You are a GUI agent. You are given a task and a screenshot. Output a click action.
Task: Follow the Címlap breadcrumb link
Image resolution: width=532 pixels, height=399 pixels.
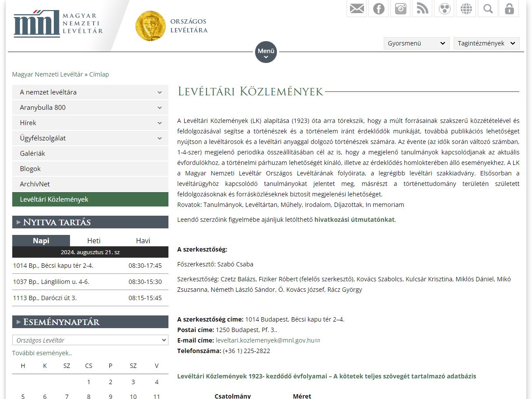pyautogui.click(x=99, y=74)
